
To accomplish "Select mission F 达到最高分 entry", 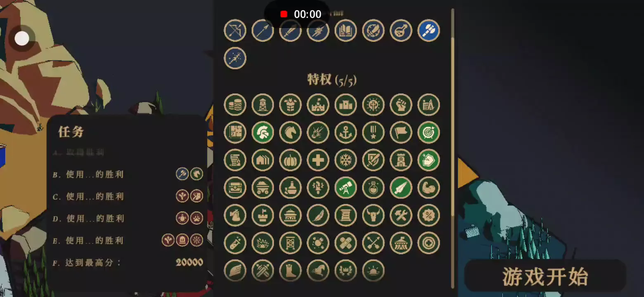I will tap(128, 262).
